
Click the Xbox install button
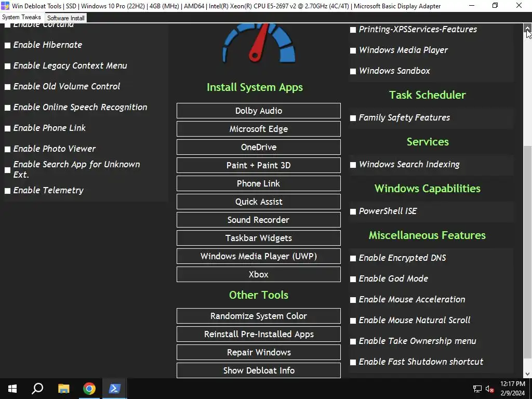tap(259, 274)
